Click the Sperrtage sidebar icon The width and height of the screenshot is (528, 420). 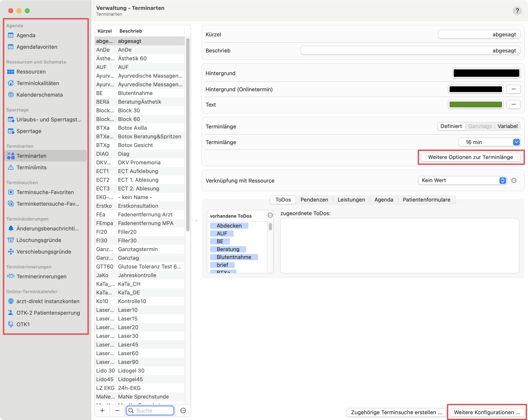11,131
